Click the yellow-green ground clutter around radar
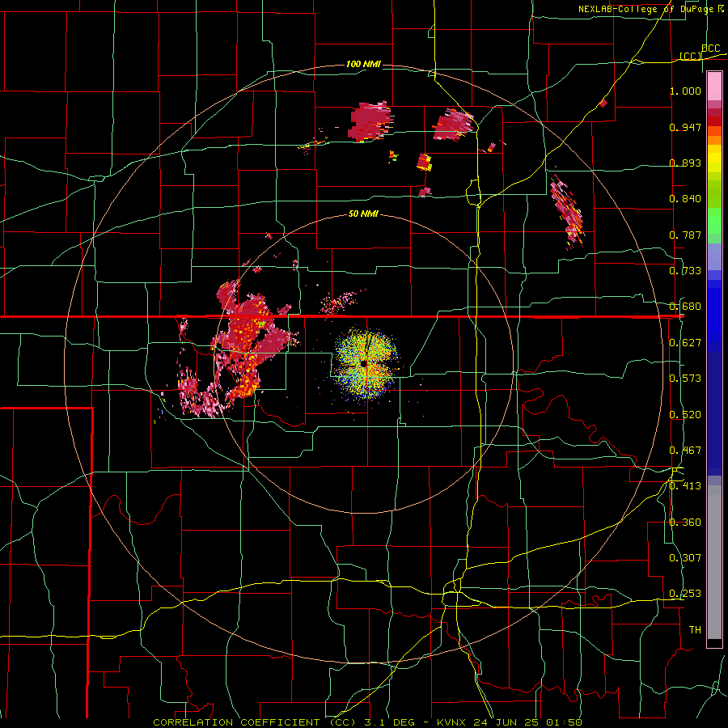This screenshot has width=728, height=728. pyautogui.click(x=366, y=366)
